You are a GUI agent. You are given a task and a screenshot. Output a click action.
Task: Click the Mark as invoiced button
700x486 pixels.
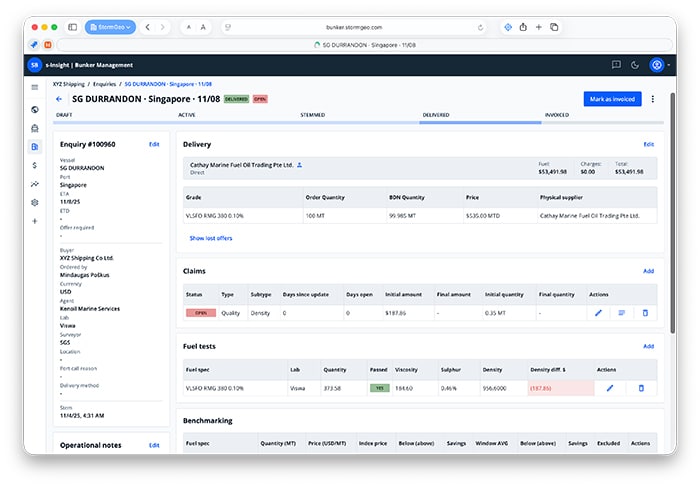(612, 99)
